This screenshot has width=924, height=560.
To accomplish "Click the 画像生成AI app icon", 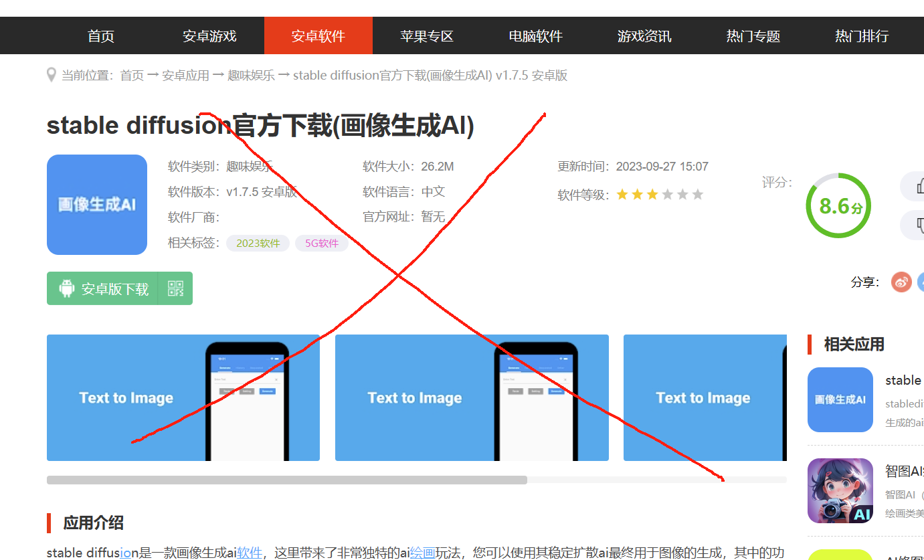I will click(97, 205).
